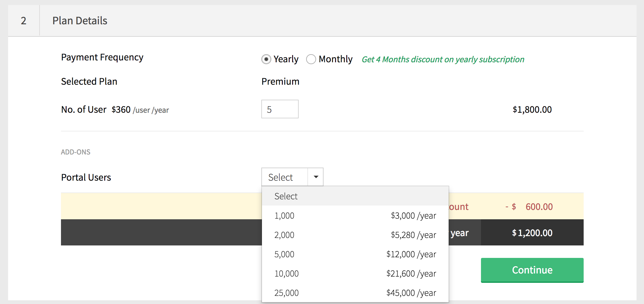Select the highlighted "Select" placeholder option
Screen dimensions: 644x304
pos(355,196)
